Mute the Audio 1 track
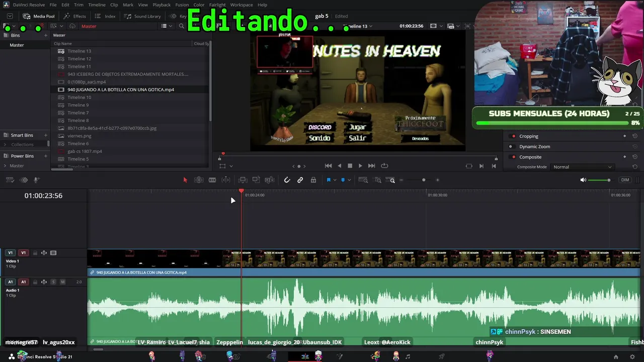644x362 pixels. point(62,282)
